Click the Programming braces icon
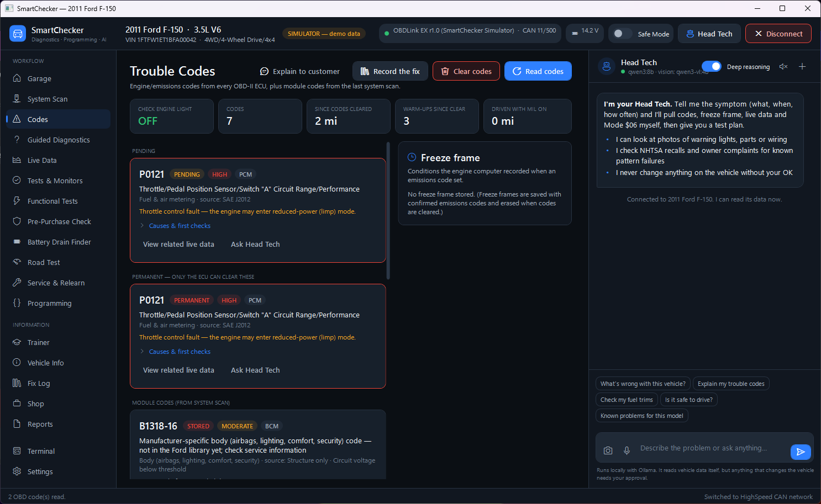 [x=17, y=303]
